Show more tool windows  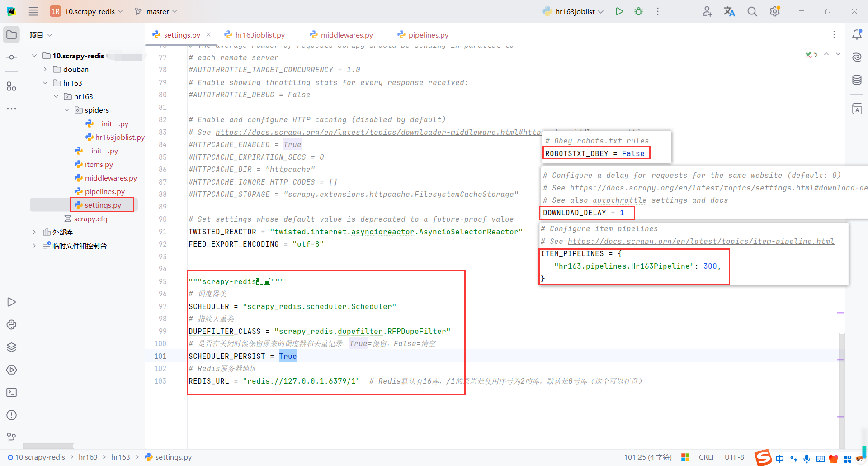click(12, 109)
